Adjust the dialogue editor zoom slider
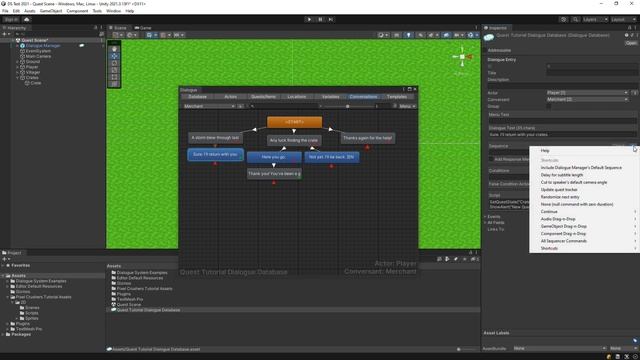This screenshot has height=360, width=640. pyautogui.click(x=347, y=106)
